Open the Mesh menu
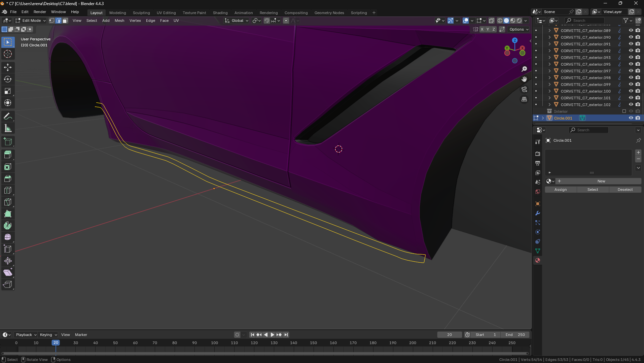 119,21
